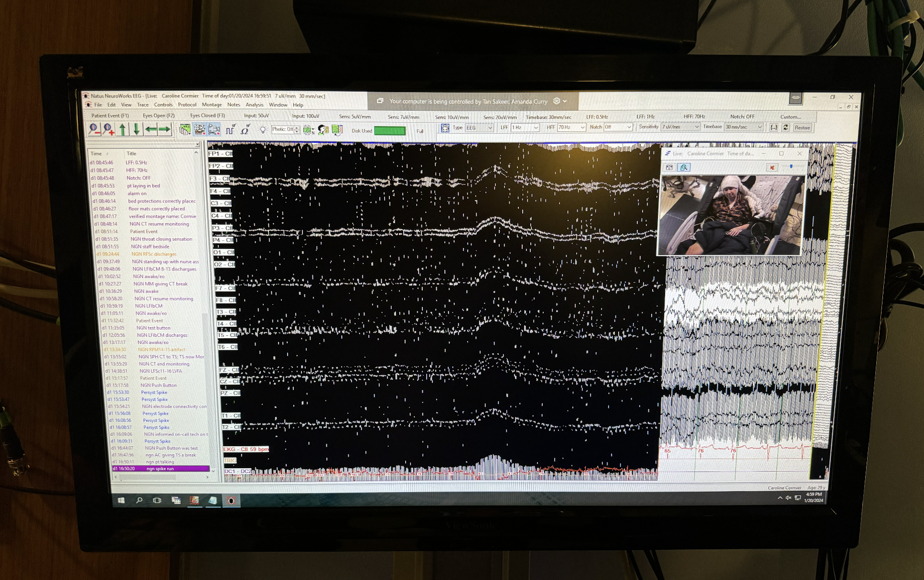Click the zoom in magnifier icon
This screenshot has height=580, width=924.
(x=108, y=129)
